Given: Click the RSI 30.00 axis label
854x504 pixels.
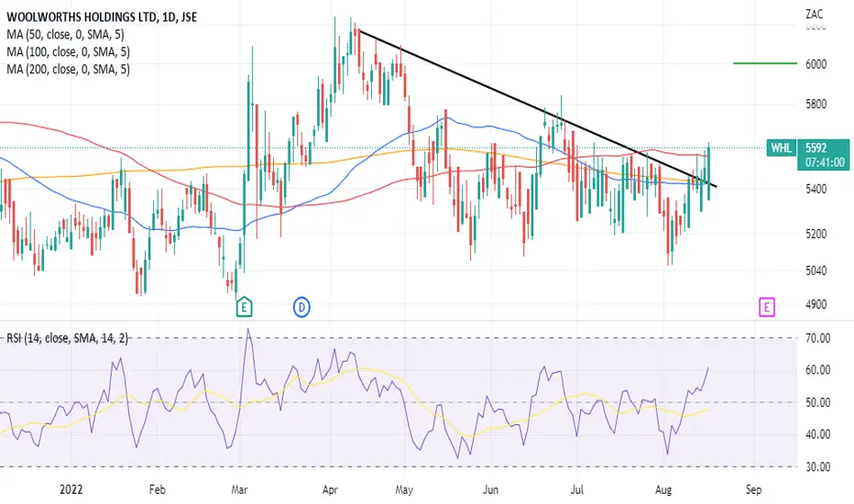Looking at the screenshot, I should [x=817, y=467].
